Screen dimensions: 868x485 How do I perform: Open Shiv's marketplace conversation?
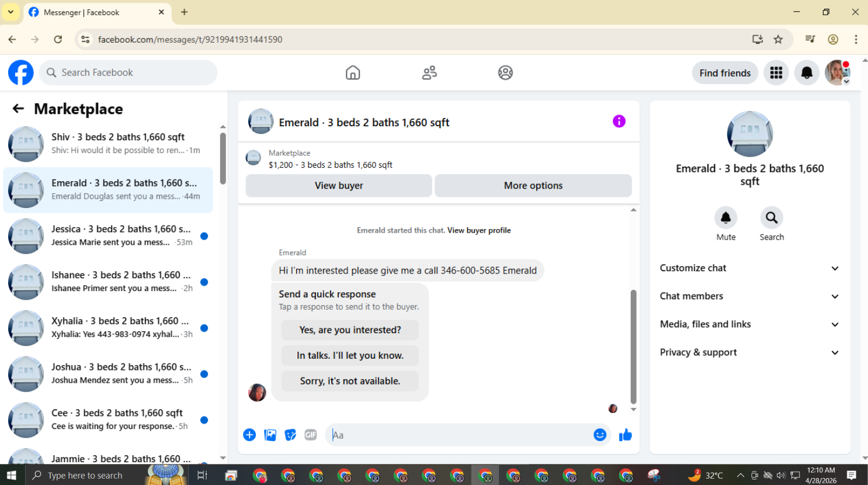click(x=108, y=144)
